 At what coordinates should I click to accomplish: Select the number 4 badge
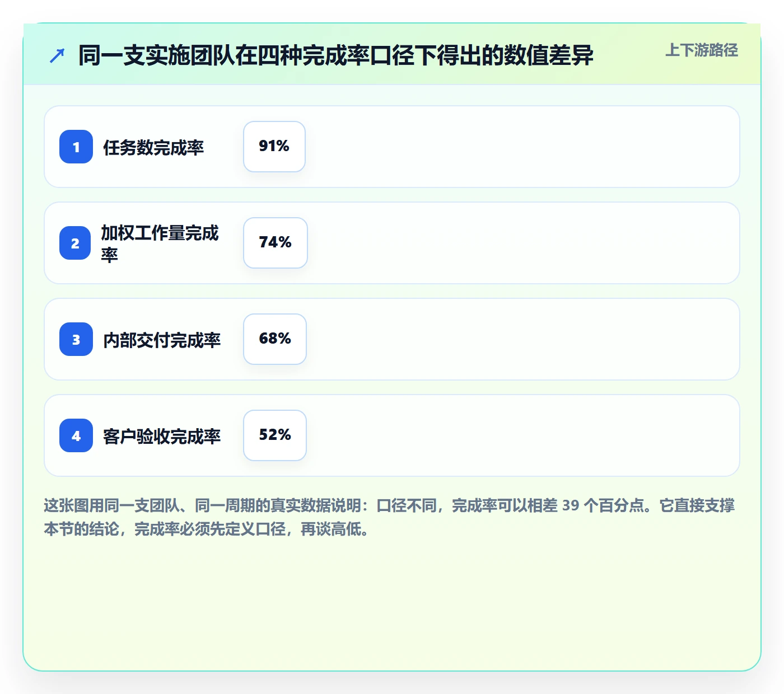(x=76, y=435)
